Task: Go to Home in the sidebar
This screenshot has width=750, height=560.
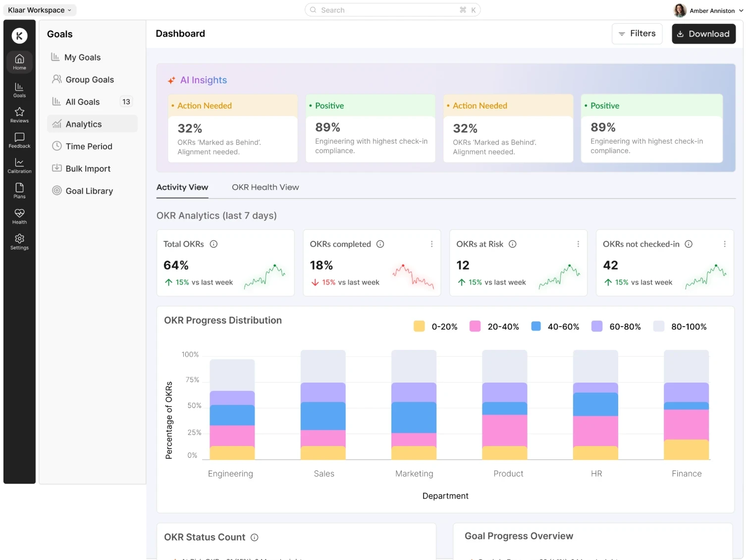Action: click(x=19, y=62)
